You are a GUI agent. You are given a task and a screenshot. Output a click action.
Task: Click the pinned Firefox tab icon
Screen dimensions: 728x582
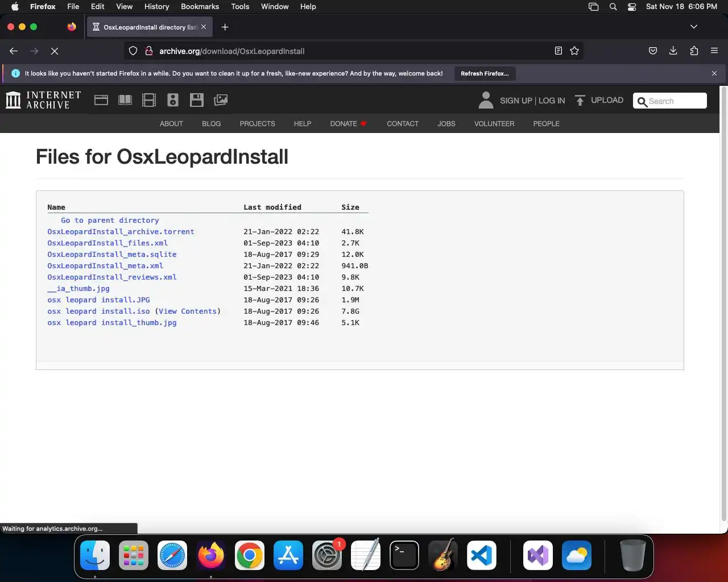(72, 27)
